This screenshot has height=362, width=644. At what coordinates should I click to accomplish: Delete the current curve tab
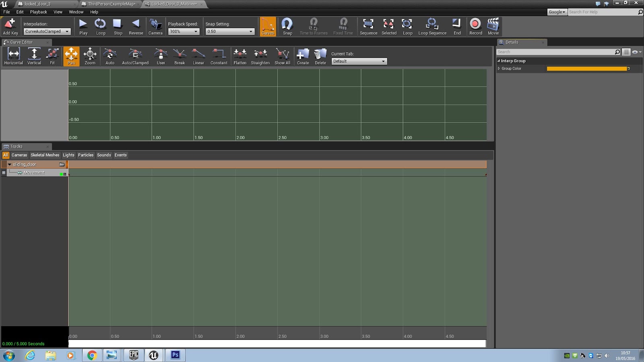(x=320, y=56)
